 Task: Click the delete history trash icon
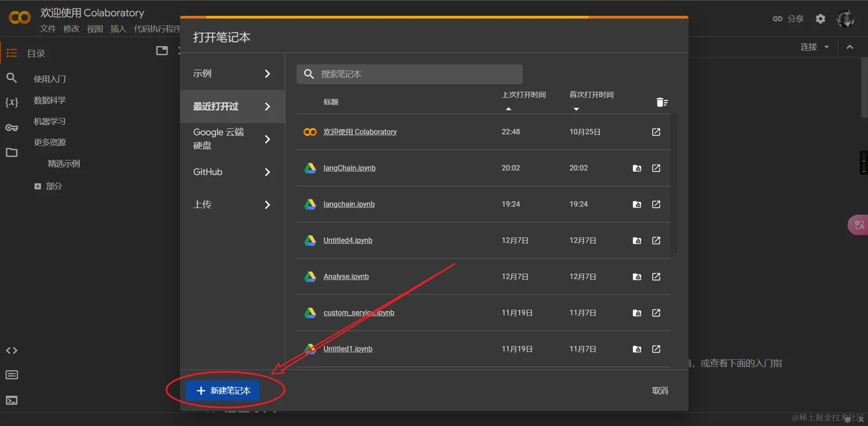[x=662, y=102]
